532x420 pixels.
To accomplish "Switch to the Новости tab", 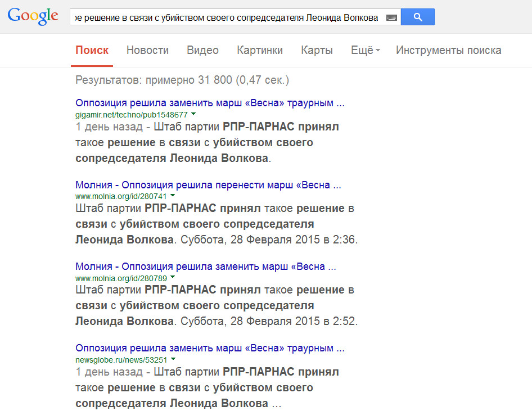I will pyautogui.click(x=147, y=50).
